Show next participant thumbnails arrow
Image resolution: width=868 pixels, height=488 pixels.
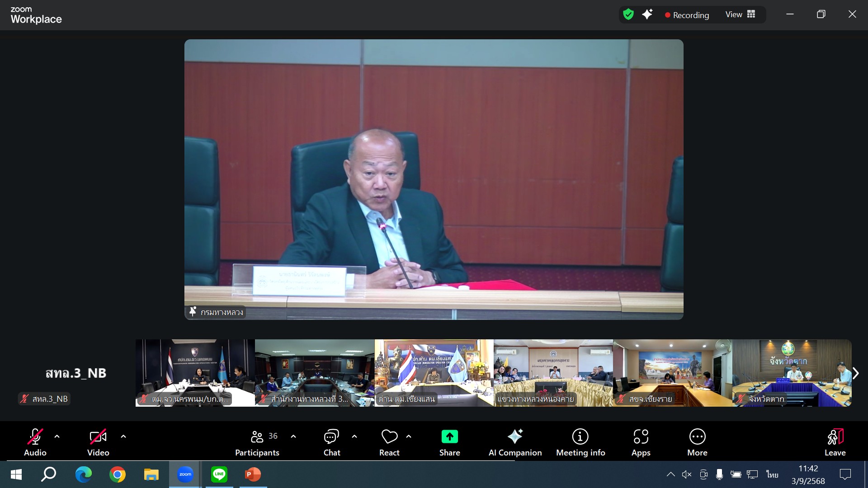pyautogui.click(x=855, y=373)
